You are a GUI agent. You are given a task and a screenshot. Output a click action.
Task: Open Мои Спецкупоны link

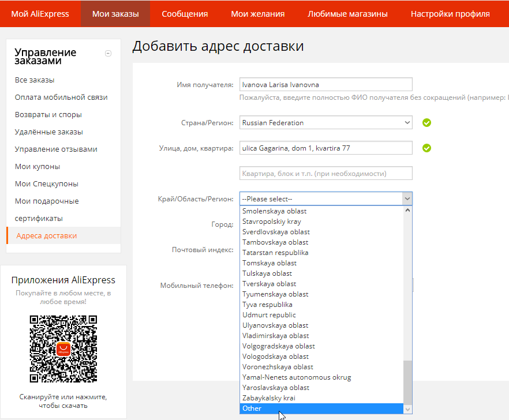(46, 183)
